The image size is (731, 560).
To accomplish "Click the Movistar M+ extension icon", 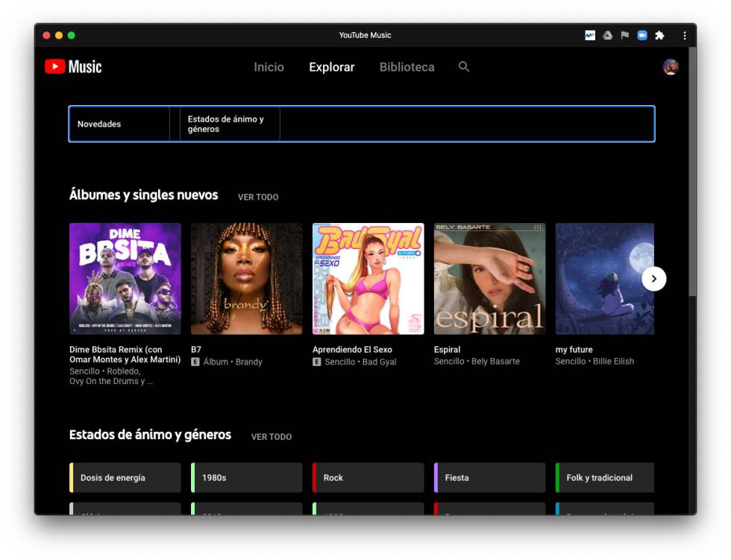I will pos(590,35).
